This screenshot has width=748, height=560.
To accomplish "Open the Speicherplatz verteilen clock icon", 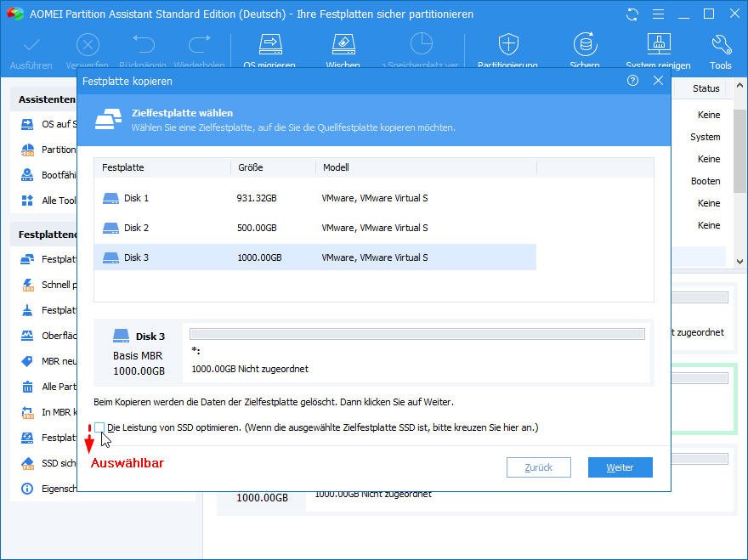I will (422, 44).
